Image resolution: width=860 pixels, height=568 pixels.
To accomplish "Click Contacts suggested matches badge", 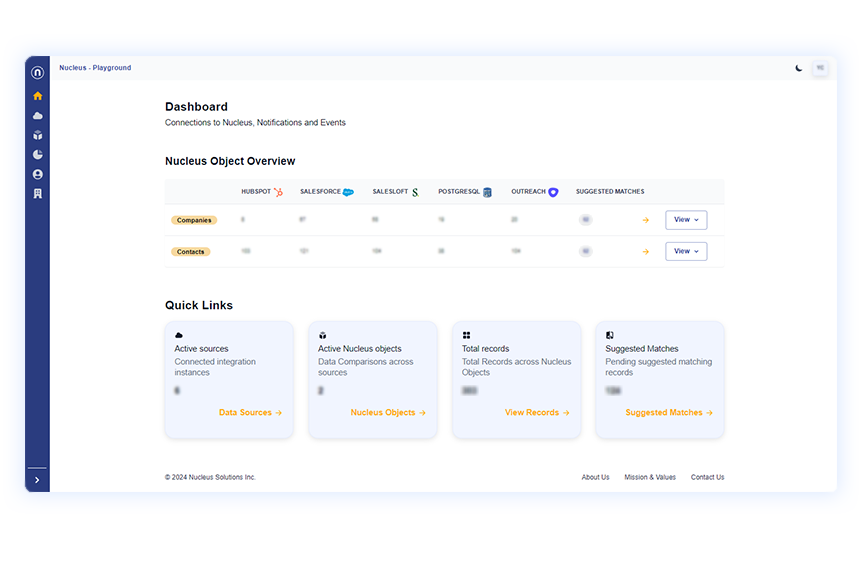I will [x=586, y=252].
